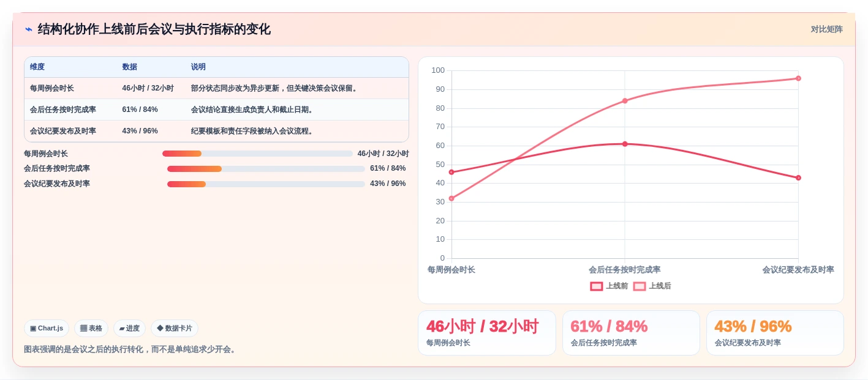Click the progress label 43% / 96%
Viewport: 868px width, 380px height.
(x=388, y=184)
